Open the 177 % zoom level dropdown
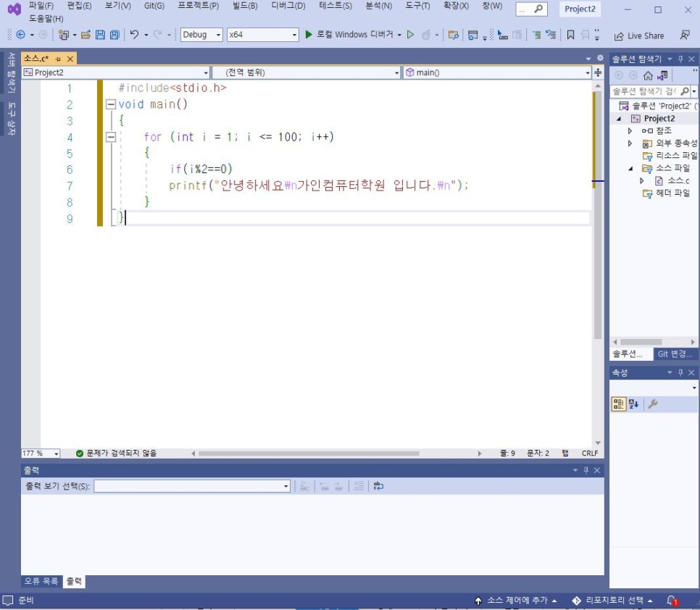The width and height of the screenshot is (700, 610). [41, 453]
